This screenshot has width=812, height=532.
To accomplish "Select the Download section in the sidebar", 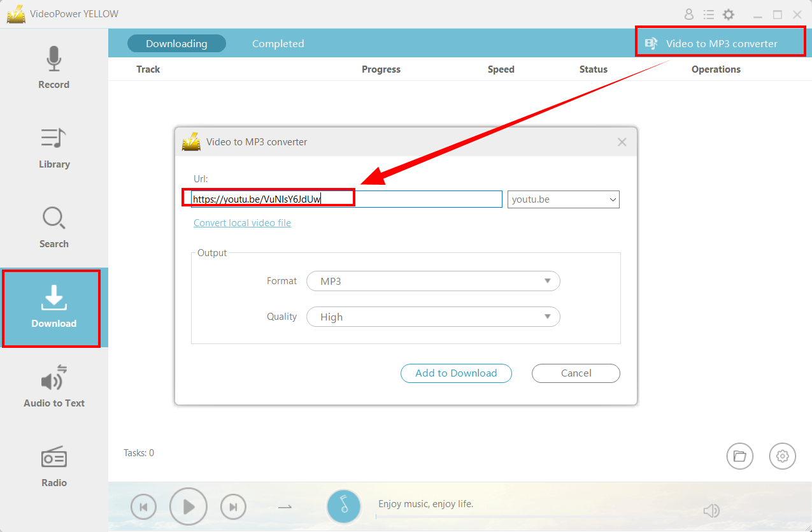I will [x=53, y=308].
